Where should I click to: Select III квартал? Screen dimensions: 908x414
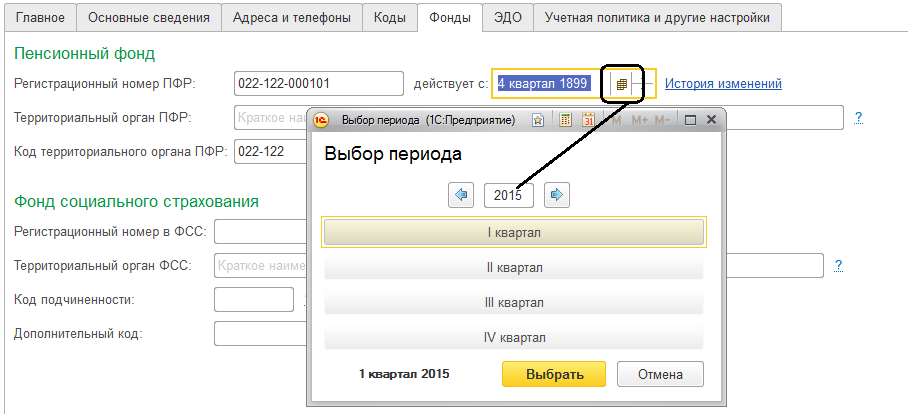click(x=514, y=303)
